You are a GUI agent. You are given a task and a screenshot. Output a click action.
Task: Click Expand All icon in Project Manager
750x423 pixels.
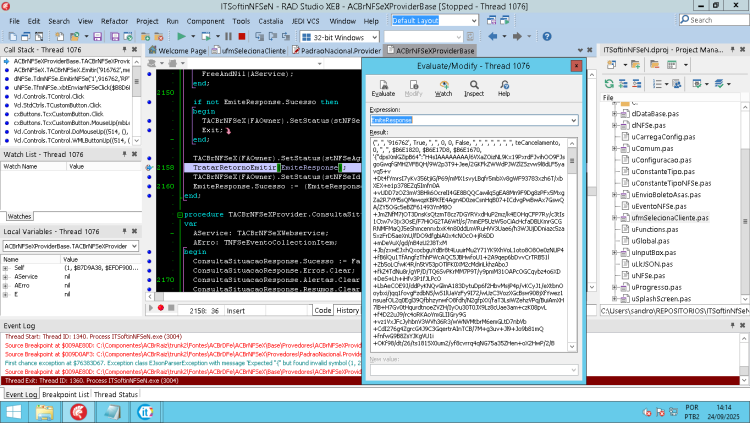(623, 84)
